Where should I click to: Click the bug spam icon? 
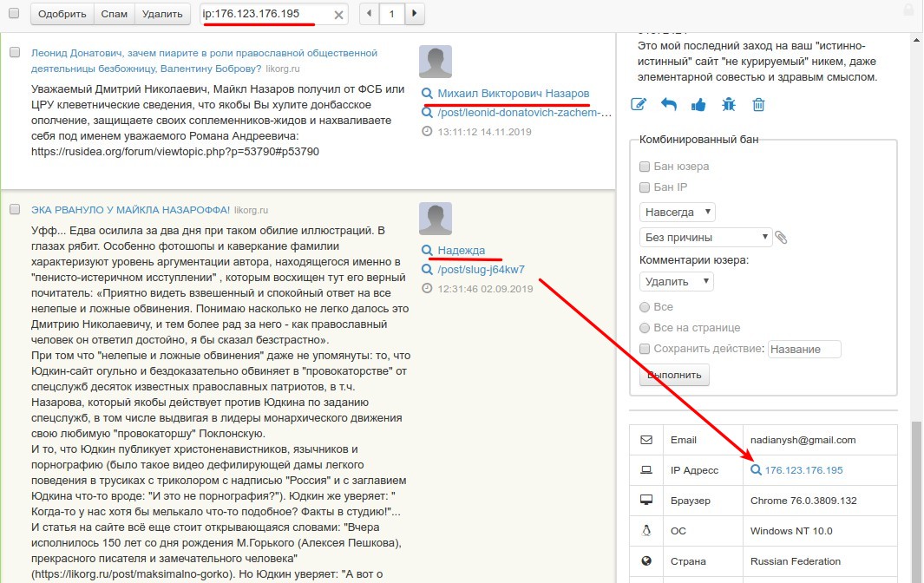click(x=729, y=105)
